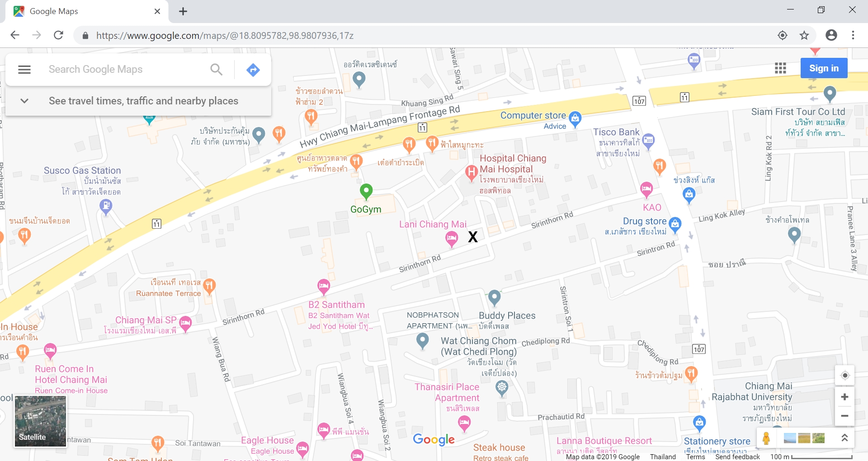
Task: Expand the imagery strip with chevron arrows
Action: 844,437
